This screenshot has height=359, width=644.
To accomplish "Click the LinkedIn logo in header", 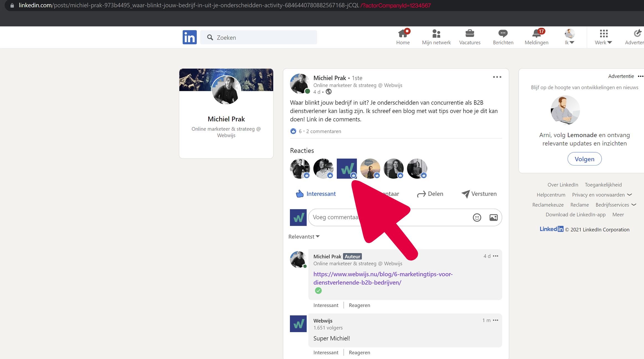I will pyautogui.click(x=190, y=37).
